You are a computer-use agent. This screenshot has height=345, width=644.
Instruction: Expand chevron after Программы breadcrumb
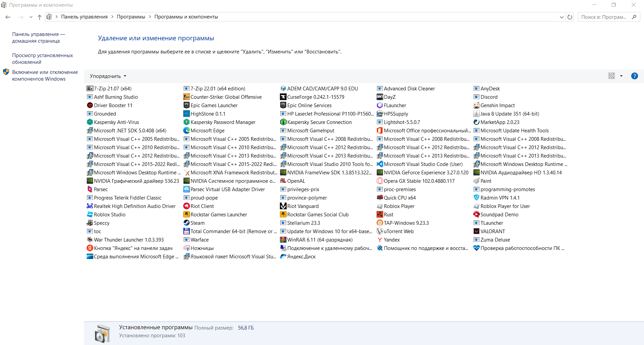150,17
